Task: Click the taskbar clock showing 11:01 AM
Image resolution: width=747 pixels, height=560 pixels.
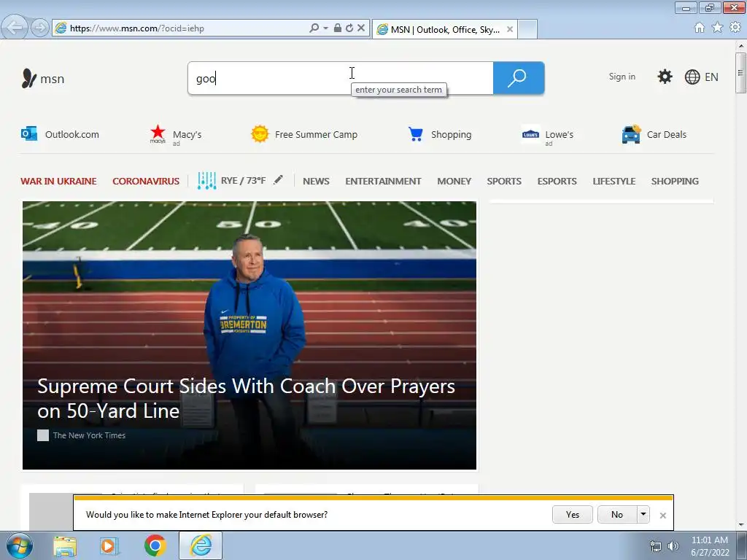Action: tap(710, 546)
